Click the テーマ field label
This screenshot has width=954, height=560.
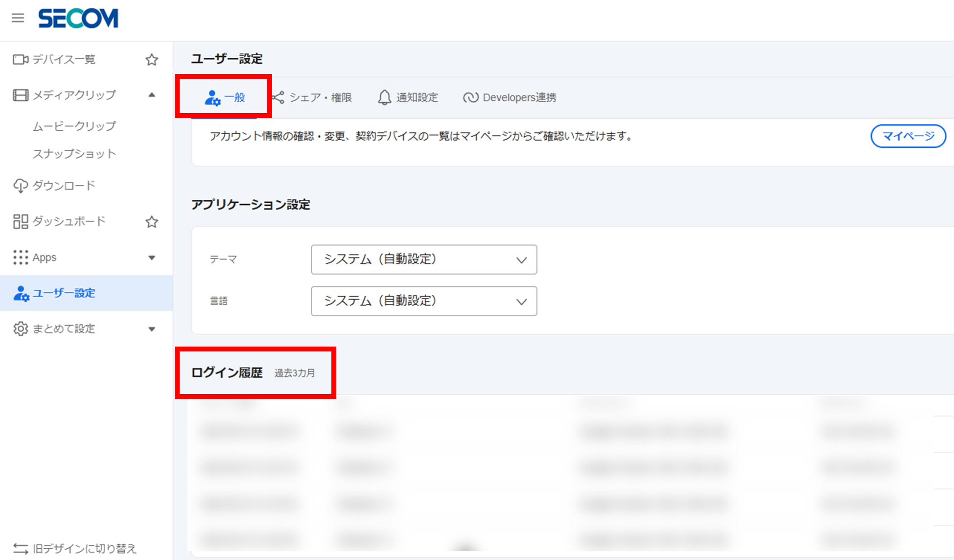223,259
